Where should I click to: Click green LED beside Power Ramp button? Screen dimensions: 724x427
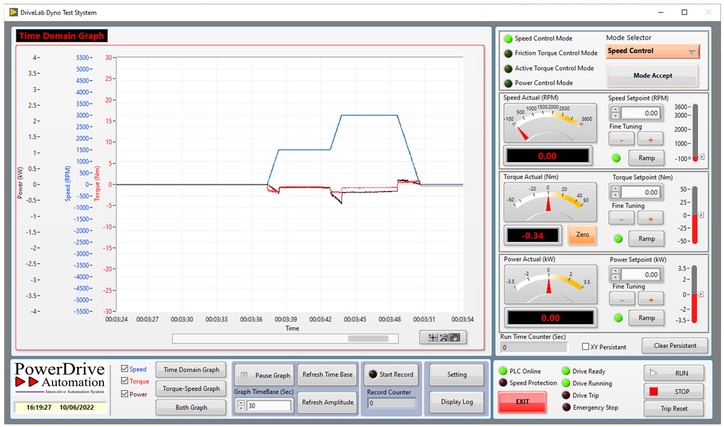(x=618, y=318)
